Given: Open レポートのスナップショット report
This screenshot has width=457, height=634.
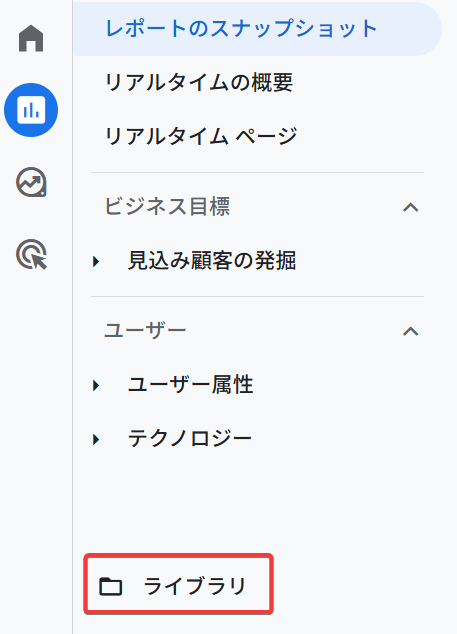Looking at the screenshot, I should 257,29.
